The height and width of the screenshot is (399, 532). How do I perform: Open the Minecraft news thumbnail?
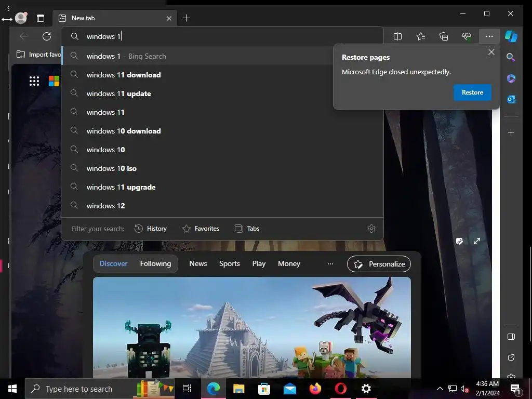click(252, 327)
